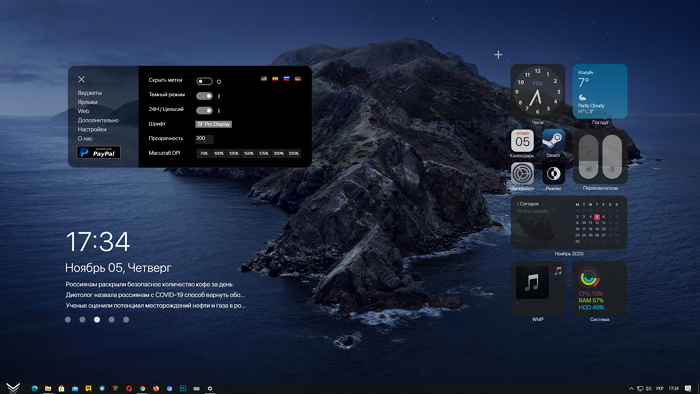Open headline about safe amount of coffee
The width and height of the screenshot is (700, 394).
click(149, 284)
